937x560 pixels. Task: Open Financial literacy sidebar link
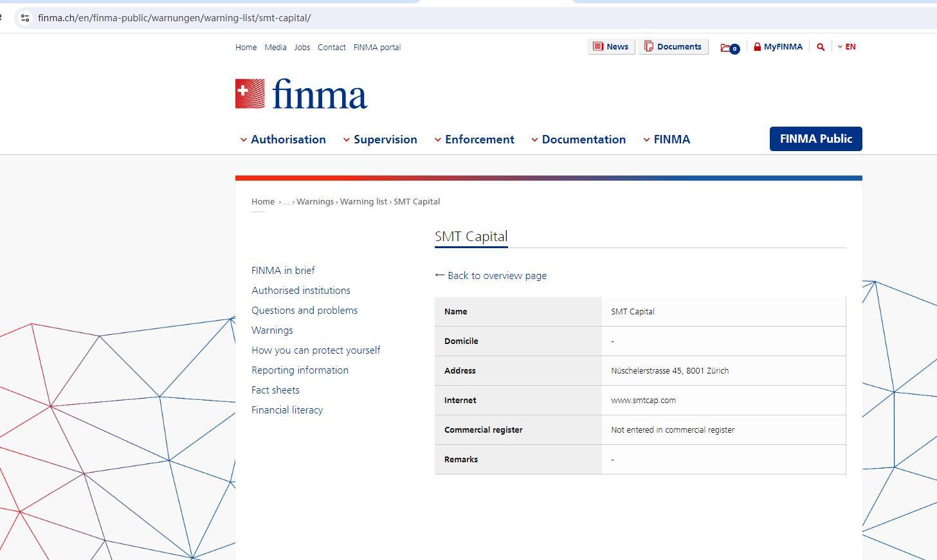click(x=287, y=410)
